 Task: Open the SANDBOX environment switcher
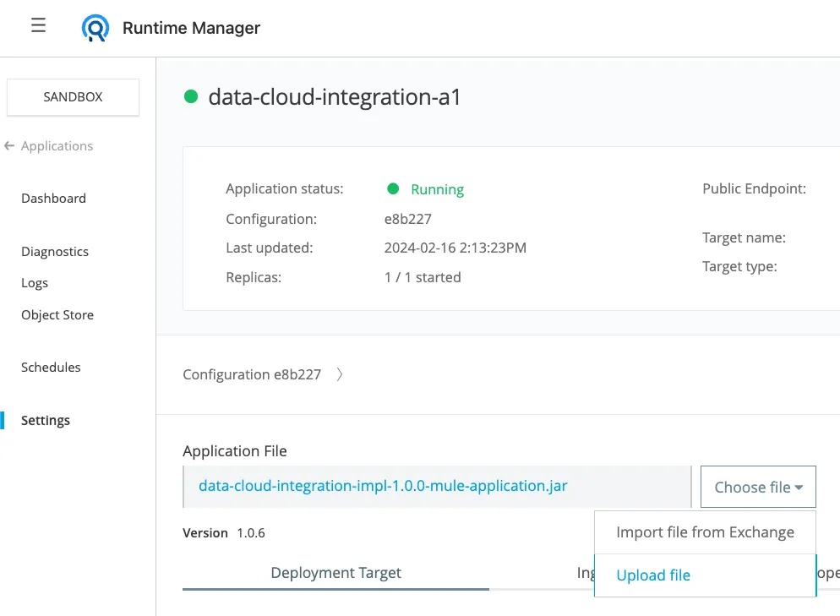coord(73,97)
